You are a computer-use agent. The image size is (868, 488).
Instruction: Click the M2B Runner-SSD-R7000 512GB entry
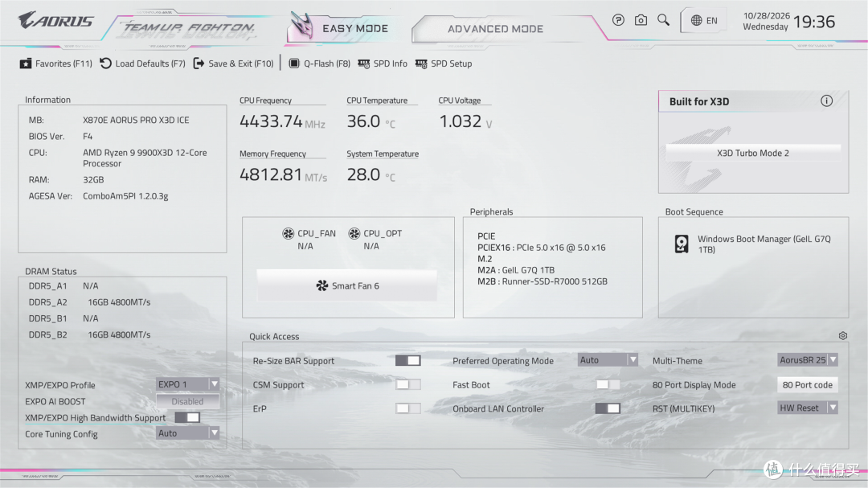tap(542, 281)
